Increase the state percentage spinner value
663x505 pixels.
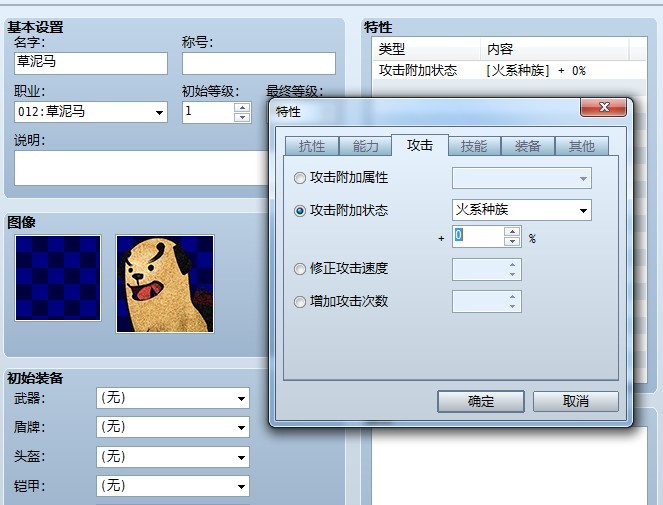tap(512, 231)
